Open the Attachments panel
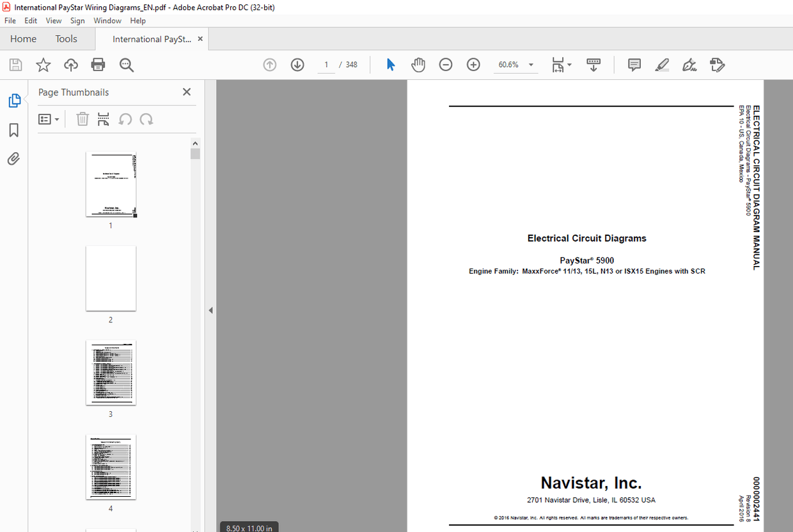 coord(14,159)
